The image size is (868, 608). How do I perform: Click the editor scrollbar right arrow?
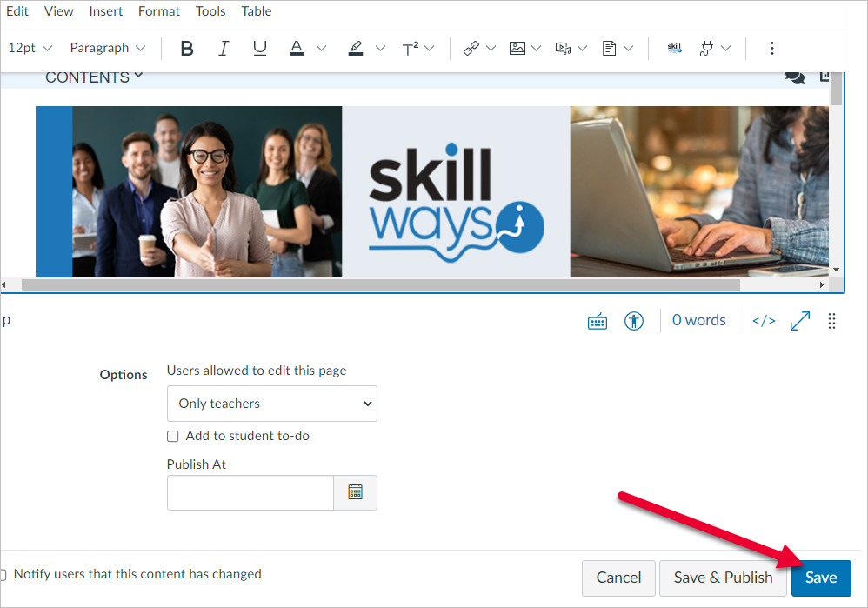click(822, 284)
